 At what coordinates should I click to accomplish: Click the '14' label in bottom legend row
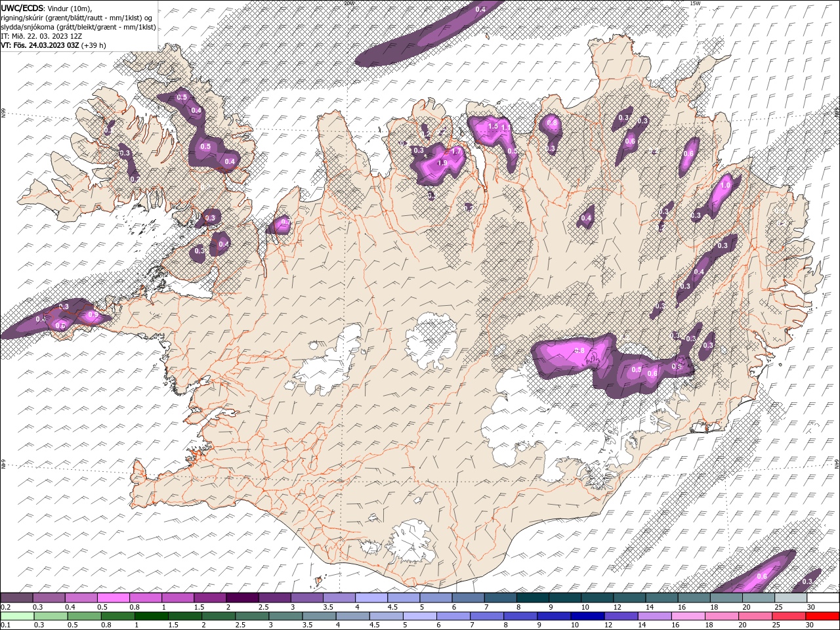tap(641, 625)
